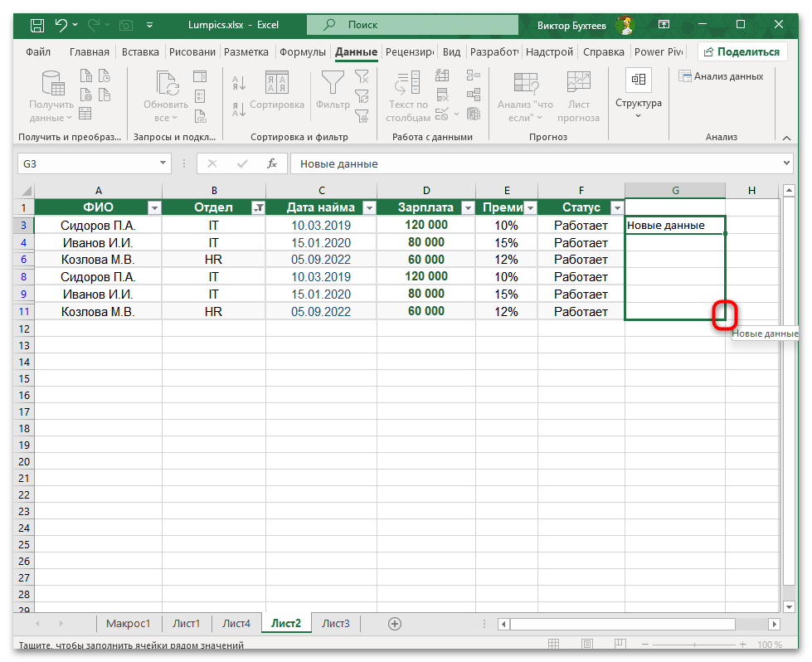Open the Лист3 sheet tab
Screen dimensions: 812x662
pyautogui.click(x=336, y=624)
